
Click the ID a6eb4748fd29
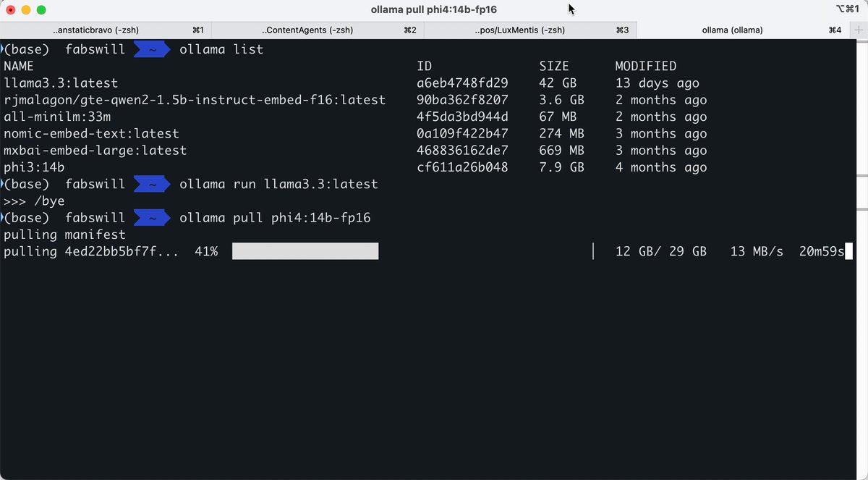coord(463,83)
